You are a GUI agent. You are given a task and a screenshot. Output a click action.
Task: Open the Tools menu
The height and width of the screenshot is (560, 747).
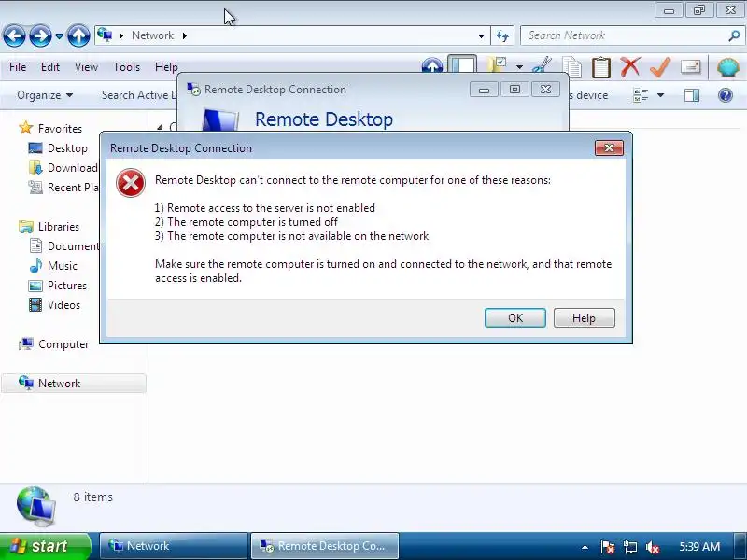pos(126,66)
